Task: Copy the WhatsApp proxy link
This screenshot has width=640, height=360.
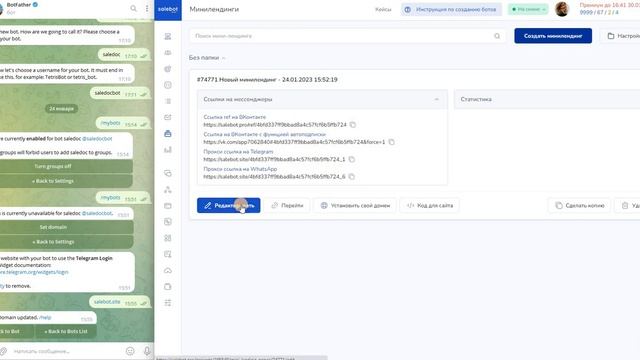Action: [x=351, y=177]
